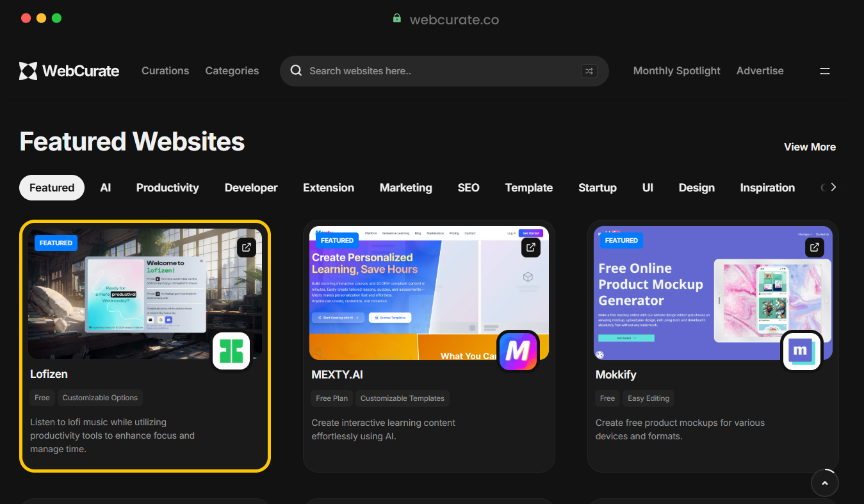Select the Inspiration category tab
864x504 pixels.
tap(767, 188)
